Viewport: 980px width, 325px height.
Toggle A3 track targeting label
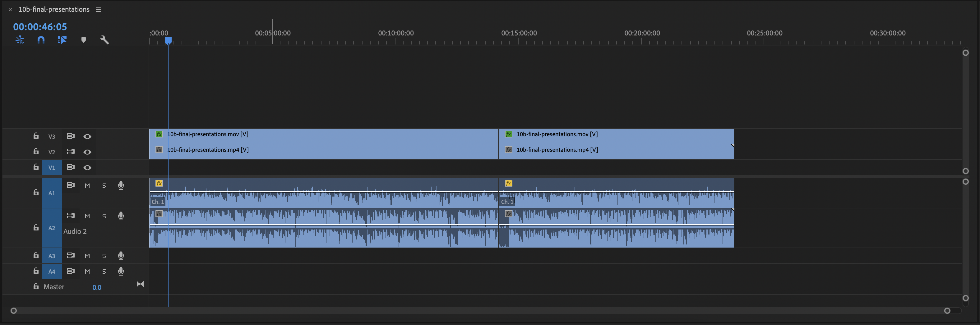(52, 256)
